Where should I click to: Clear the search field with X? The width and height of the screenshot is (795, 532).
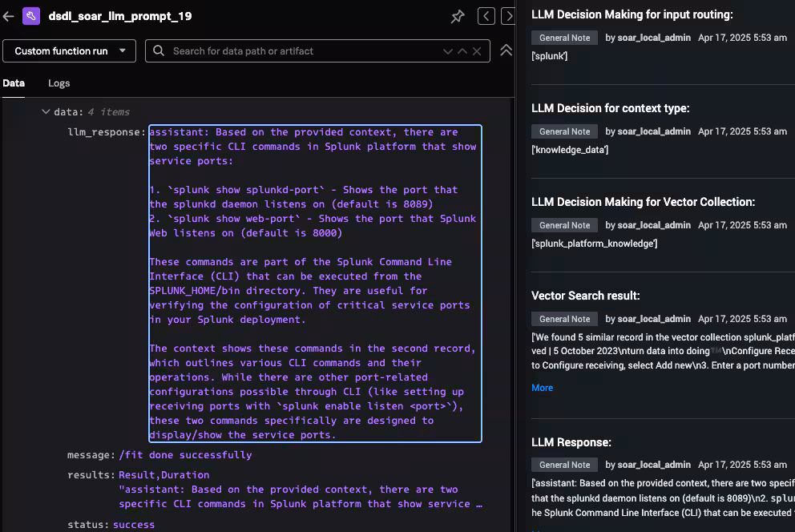(477, 51)
